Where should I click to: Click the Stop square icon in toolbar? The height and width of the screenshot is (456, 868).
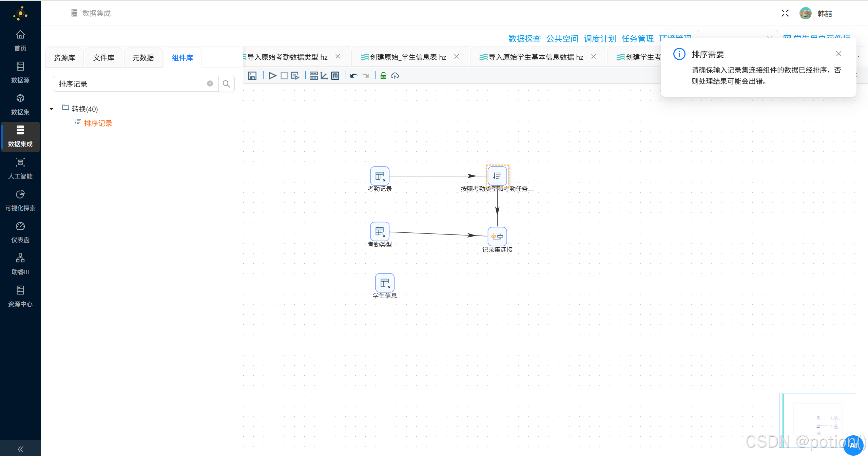(x=284, y=76)
